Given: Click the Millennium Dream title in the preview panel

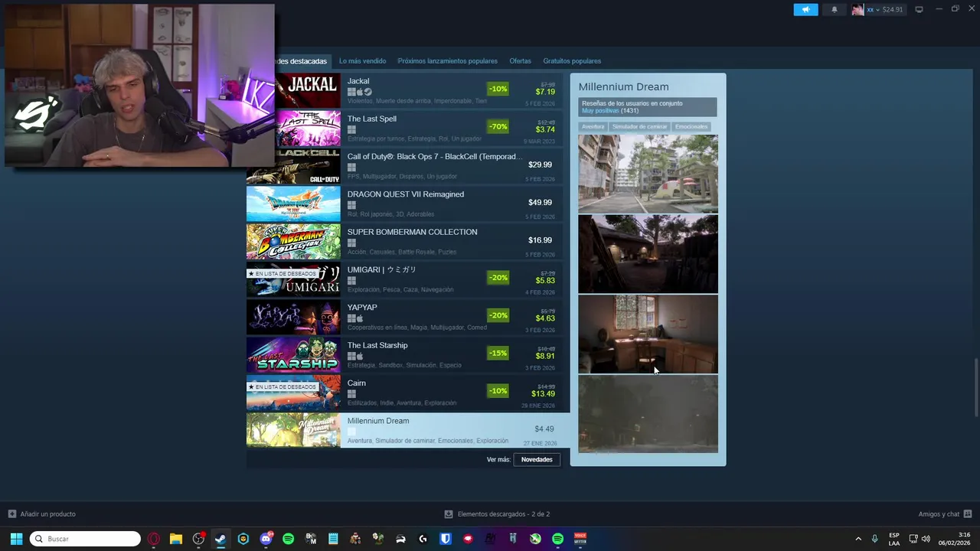Looking at the screenshot, I should pyautogui.click(x=623, y=86).
